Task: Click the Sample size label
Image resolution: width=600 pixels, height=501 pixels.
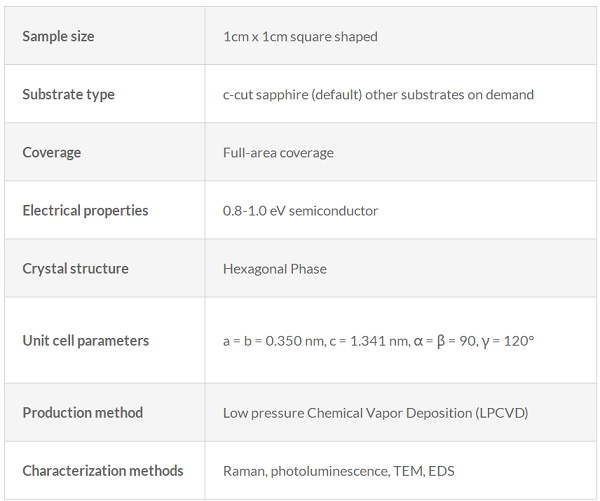Action: point(58,36)
